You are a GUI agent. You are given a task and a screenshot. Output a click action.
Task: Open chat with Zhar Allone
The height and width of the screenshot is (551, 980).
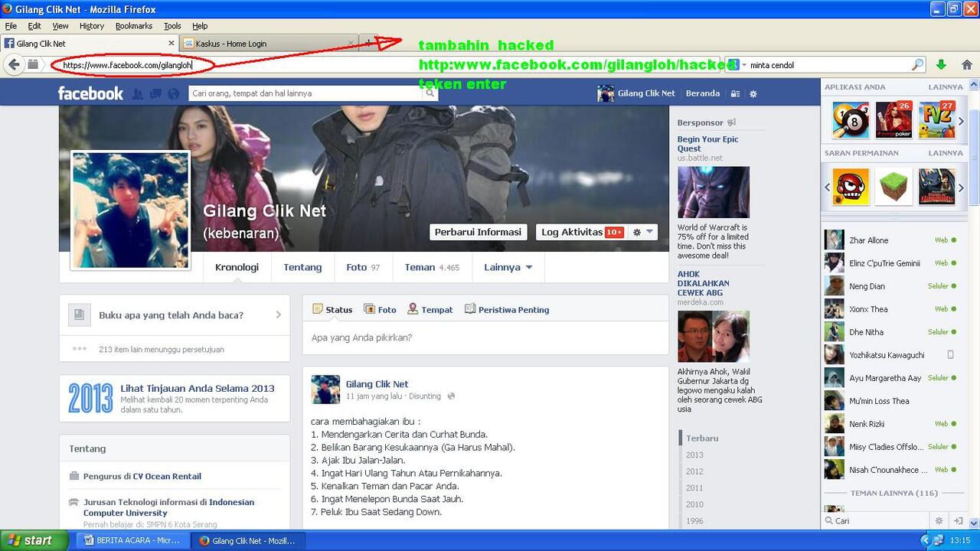coord(890,240)
